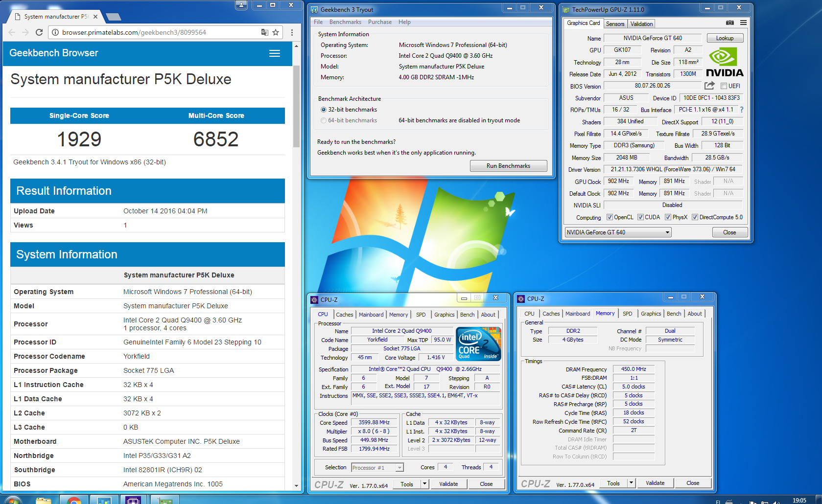Viewport: 822px width, 504px height.
Task: Open the Chrome three-dot menu
Action: coord(292,32)
